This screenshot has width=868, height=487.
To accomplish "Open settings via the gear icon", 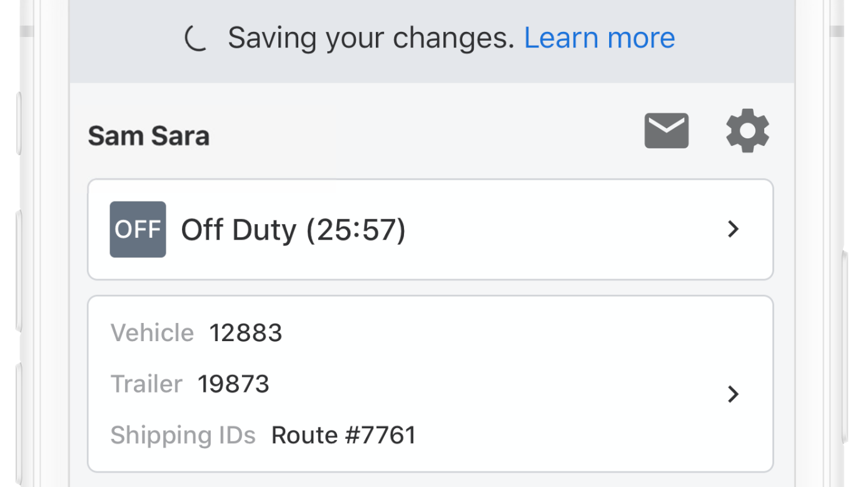I will [x=747, y=131].
